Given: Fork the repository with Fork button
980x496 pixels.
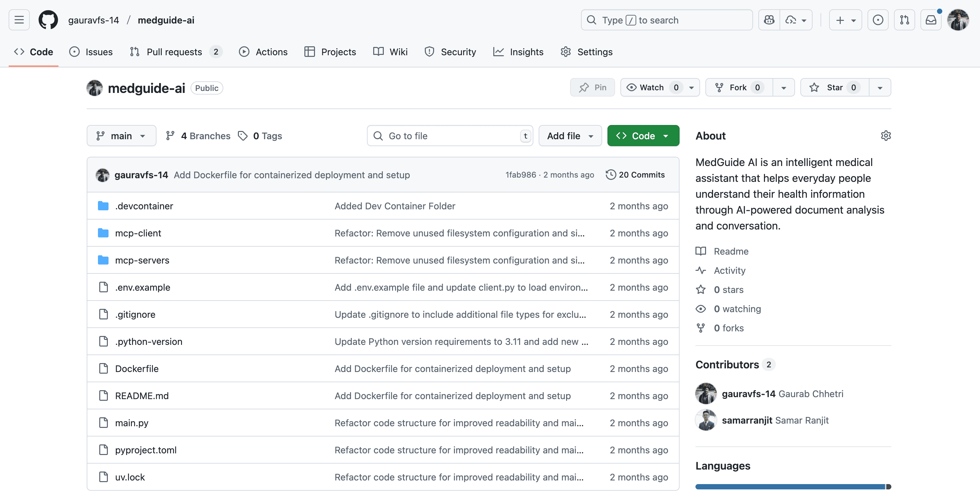Looking at the screenshot, I should pos(739,87).
